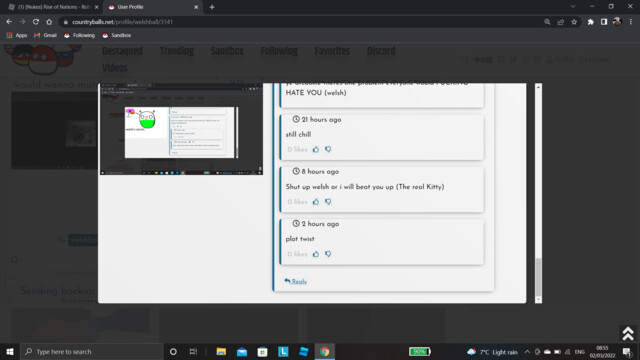This screenshot has width=640, height=360.
Task: Open the tab search dropdown arrow
Action: click(573, 7)
